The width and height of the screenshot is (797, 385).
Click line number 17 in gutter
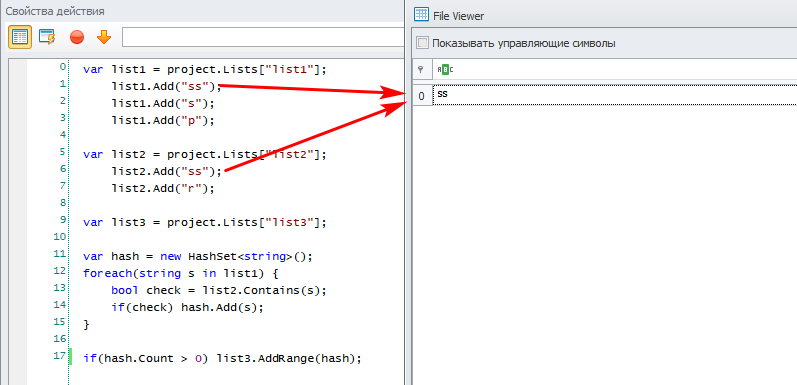coord(59,356)
